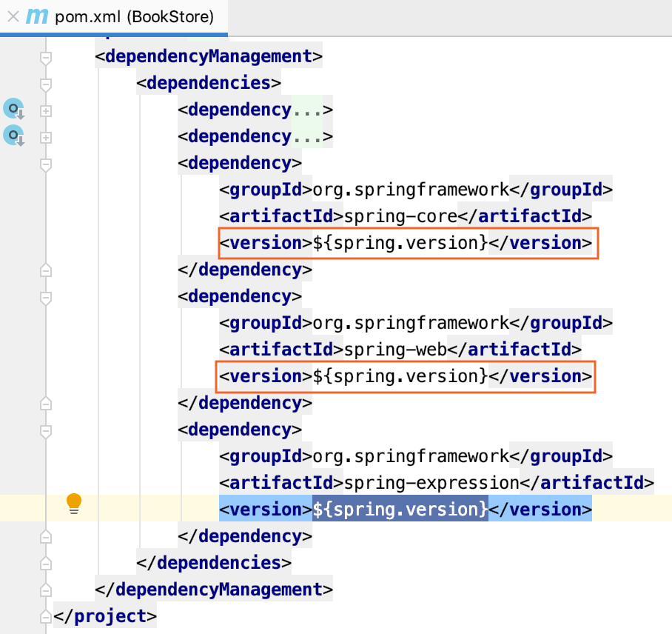Click the Maven 'm' file icon
Screen dimensions: 672x634
[37, 17]
